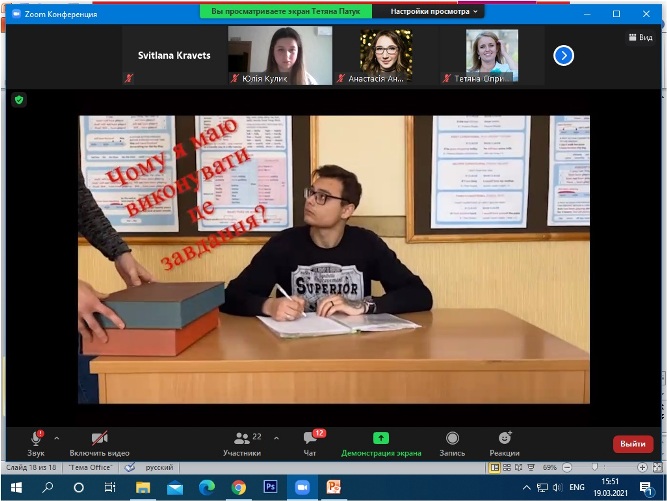Expand audio options arrow next to Звук

tap(56, 438)
